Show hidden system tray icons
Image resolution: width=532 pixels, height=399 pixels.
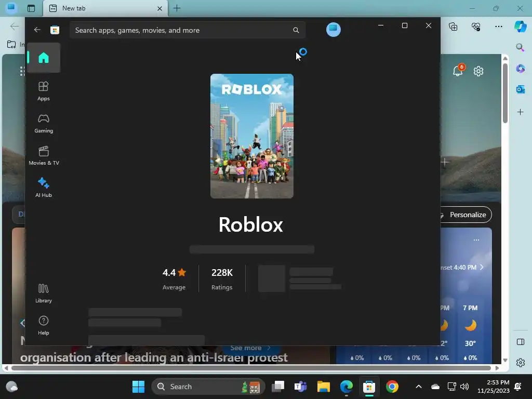pos(419,387)
